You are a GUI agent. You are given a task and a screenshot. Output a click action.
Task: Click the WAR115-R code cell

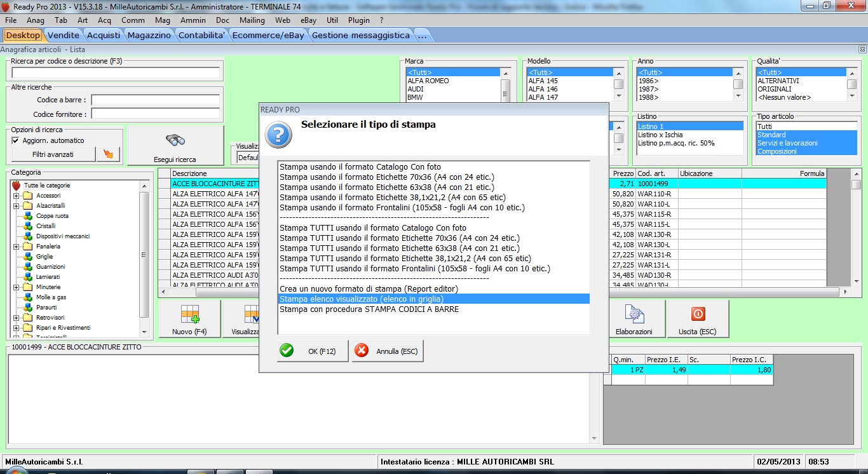656,214
